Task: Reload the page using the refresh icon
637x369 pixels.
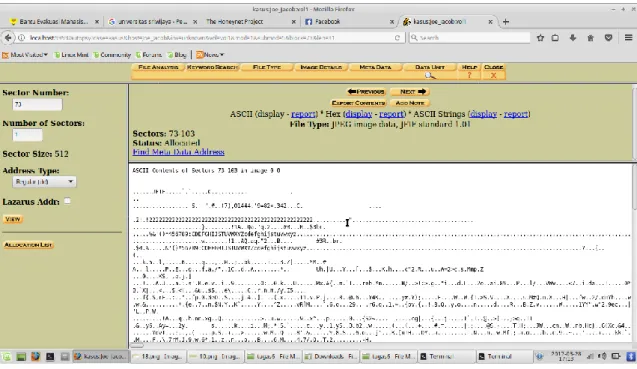Action: (397, 38)
